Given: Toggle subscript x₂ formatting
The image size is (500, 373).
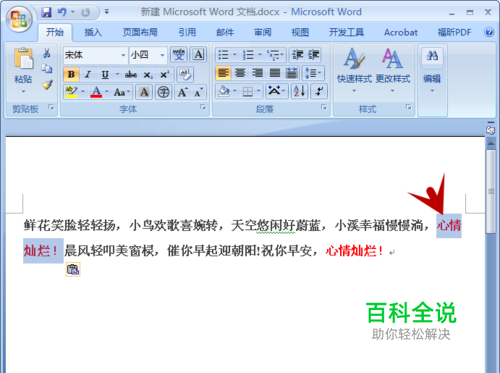Looking at the screenshot, I should 148,74.
